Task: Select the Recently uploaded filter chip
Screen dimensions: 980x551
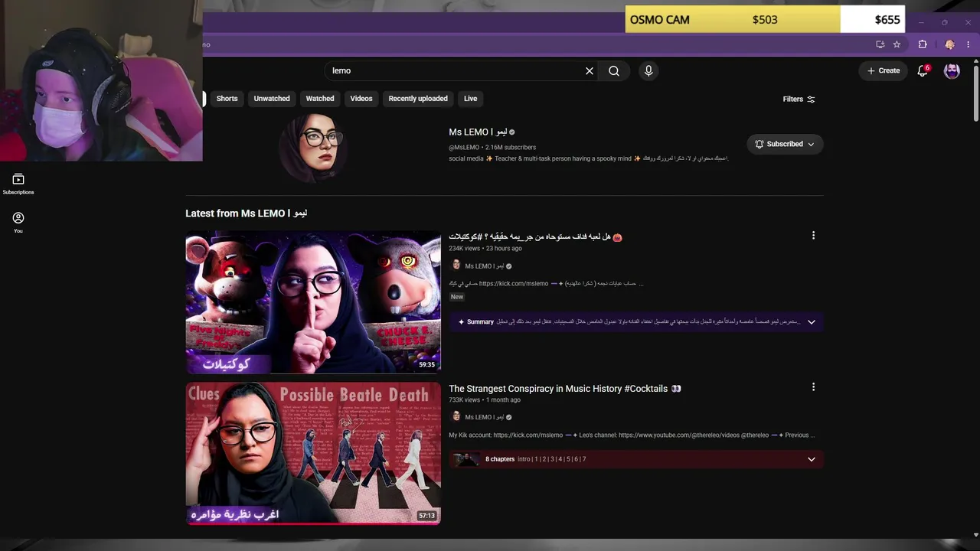Action: (x=418, y=99)
